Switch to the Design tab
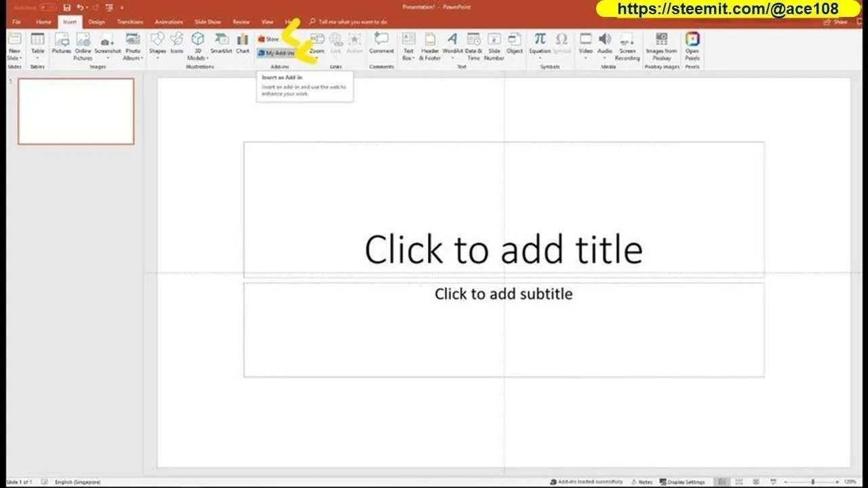This screenshot has height=488, width=868. (96, 22)
